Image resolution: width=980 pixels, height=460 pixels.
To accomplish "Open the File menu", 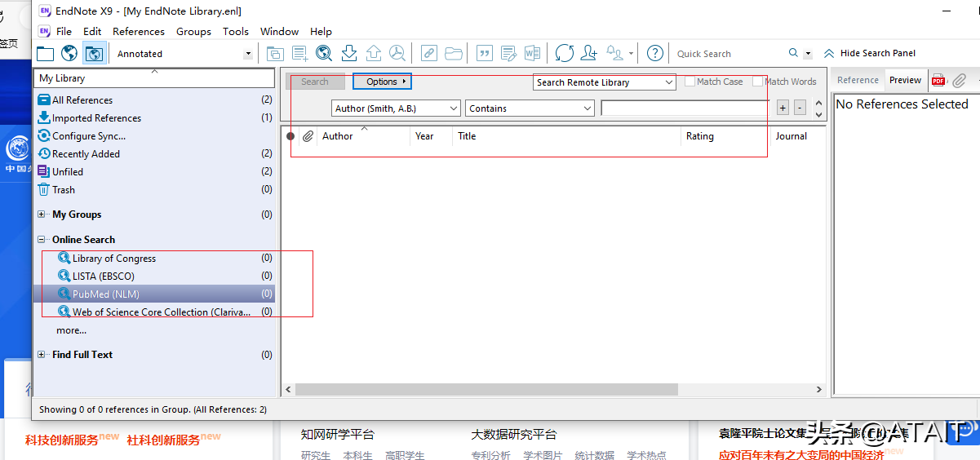I will [x=64, y=31].
